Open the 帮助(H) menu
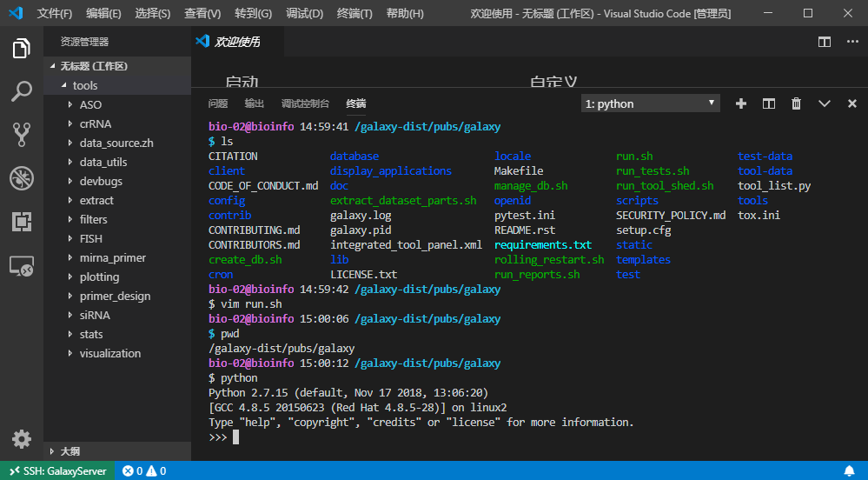 [x=405, y=13]
